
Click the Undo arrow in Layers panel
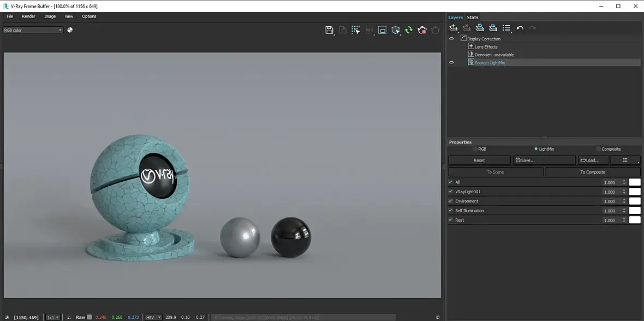pos(520,28)
